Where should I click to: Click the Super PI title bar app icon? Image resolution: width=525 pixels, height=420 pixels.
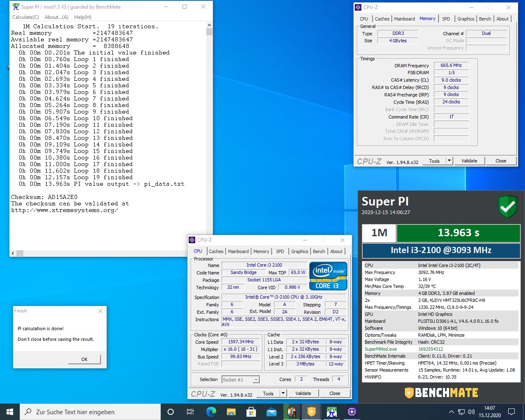16,7
